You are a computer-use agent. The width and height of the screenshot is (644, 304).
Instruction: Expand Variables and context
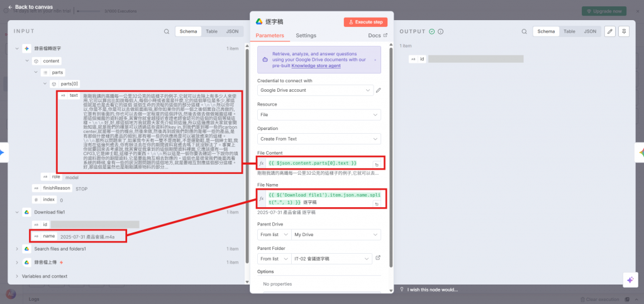[x=17, y=276]
